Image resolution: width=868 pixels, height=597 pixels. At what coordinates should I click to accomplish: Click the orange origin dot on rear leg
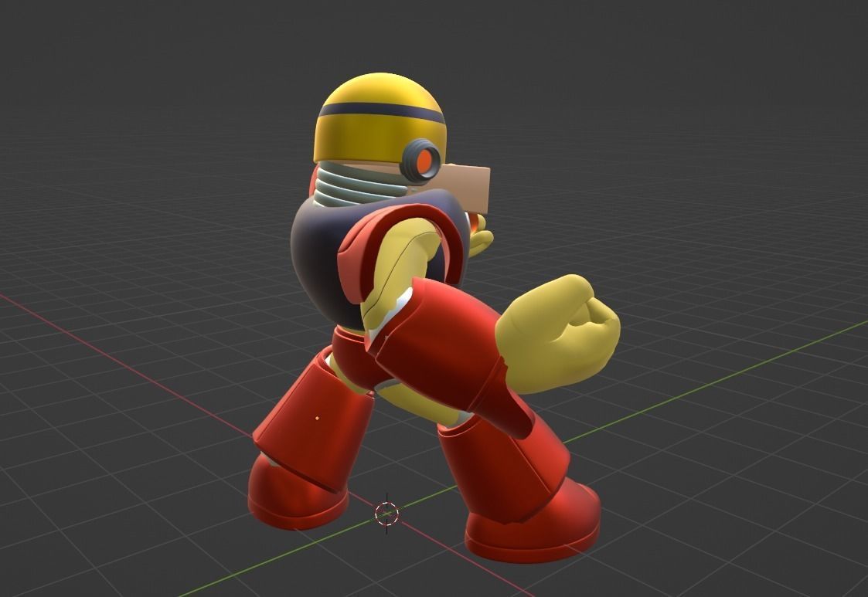317,419
